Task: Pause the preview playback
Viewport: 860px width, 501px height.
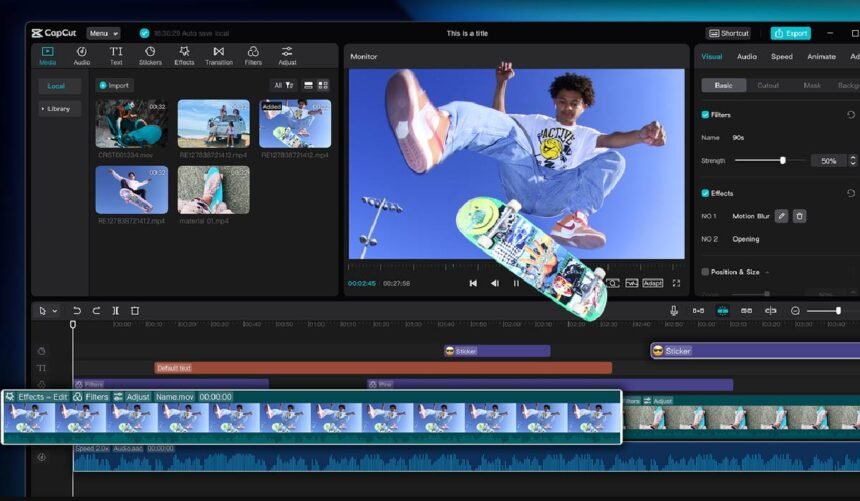Action: point(516,283)
